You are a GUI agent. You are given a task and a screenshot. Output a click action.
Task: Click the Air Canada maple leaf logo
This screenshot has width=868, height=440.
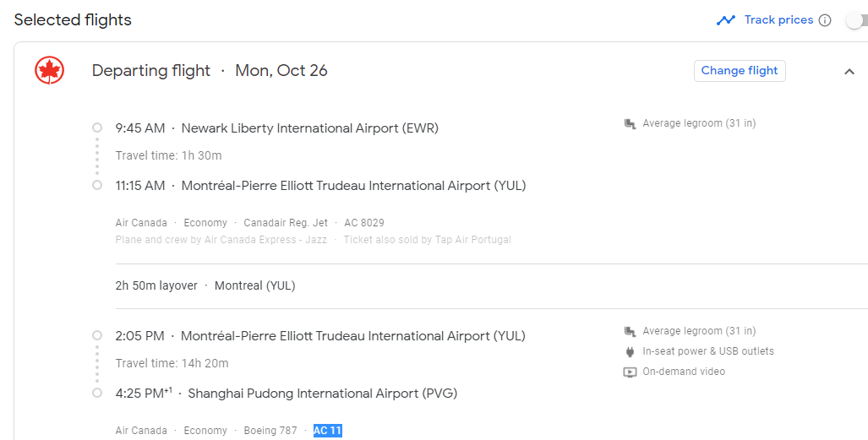coord(50,71)
